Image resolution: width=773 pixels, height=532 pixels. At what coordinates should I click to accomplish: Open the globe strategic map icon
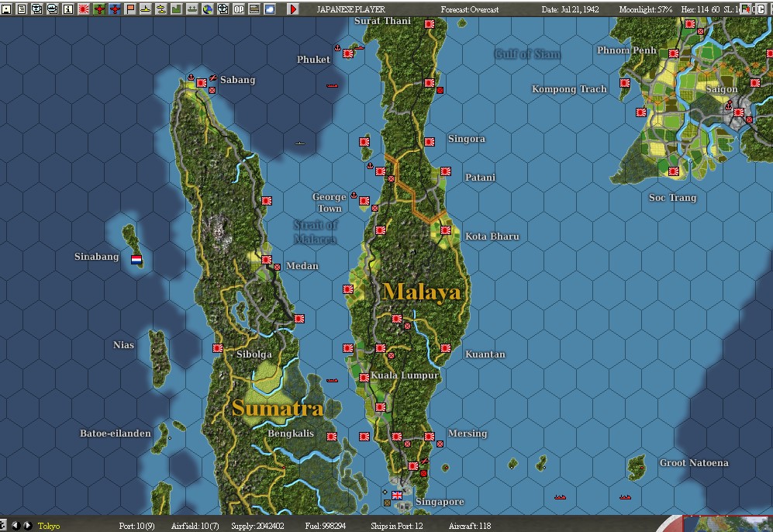207,7
